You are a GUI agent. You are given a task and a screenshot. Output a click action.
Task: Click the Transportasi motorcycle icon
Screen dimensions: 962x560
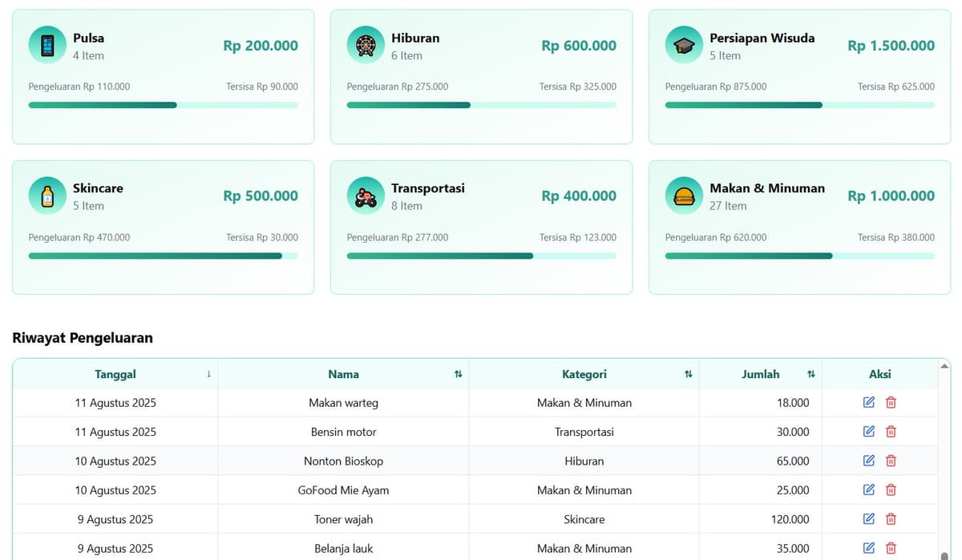(366, 195)
